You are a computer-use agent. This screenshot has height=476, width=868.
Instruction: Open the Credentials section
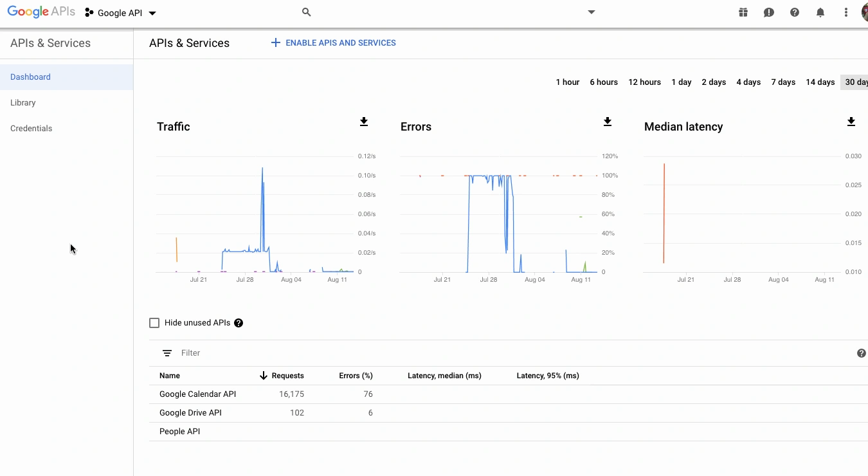pyautogui.click(x=31, y=128)
